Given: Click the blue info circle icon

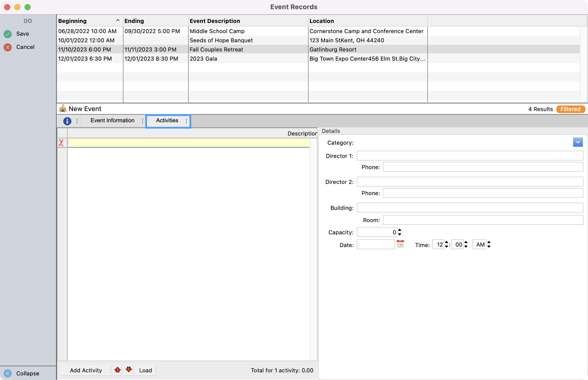Looking at the screenshot, I should point(67,121).
